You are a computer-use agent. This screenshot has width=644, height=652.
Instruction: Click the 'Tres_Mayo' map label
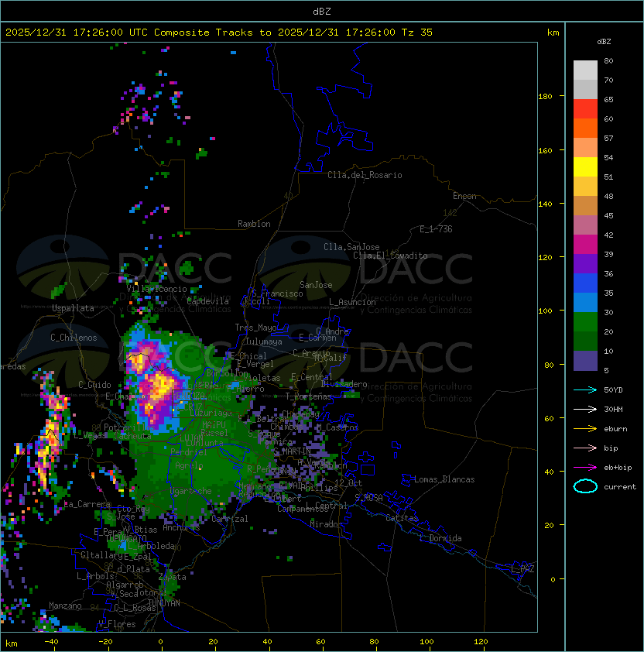tap(255, 328)
